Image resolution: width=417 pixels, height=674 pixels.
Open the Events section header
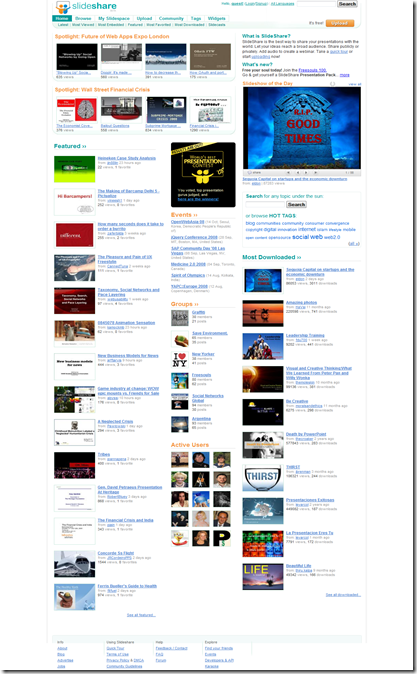point(184,214)
